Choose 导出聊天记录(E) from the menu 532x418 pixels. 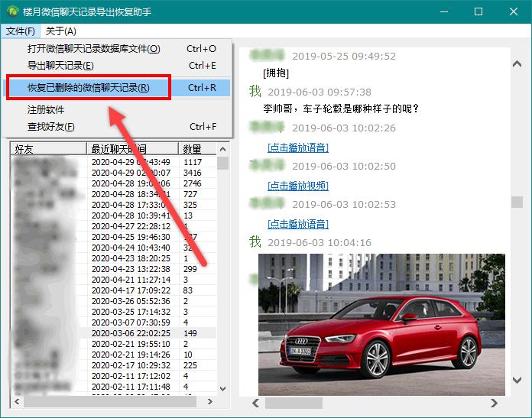pyautogui.click(x=60, y=66)
